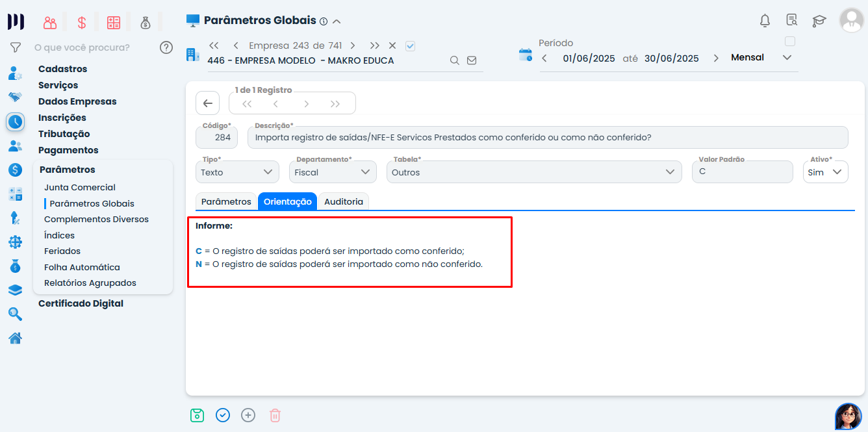Image resolution: width=868 pixels, height=432 pixels.
Task: Switch to the Auditoria tab
Action: tap(344, 201)
